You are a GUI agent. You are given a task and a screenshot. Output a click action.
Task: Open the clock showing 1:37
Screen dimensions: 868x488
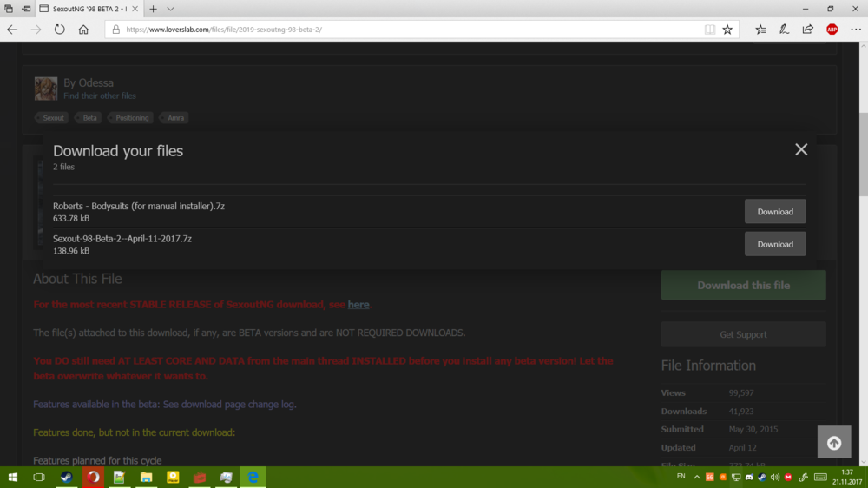point(847,477)
